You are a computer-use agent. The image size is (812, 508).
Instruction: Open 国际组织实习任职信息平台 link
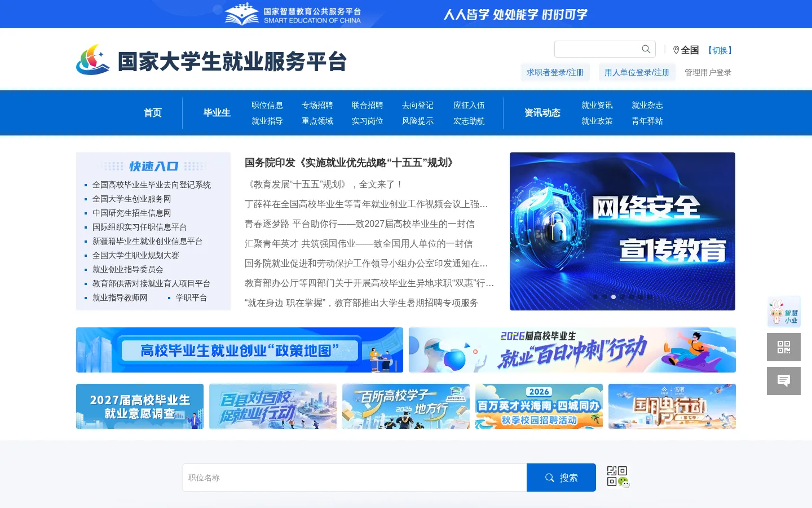pos(140,227)
